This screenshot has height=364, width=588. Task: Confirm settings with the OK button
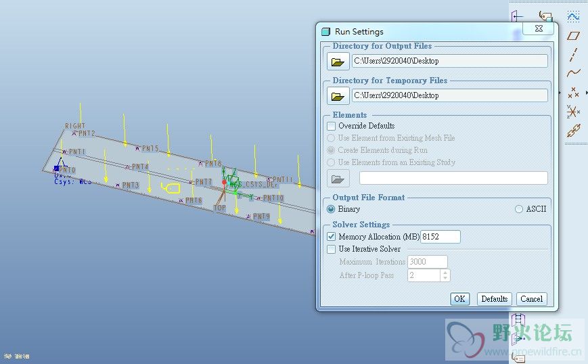click(x=459, y=299)
